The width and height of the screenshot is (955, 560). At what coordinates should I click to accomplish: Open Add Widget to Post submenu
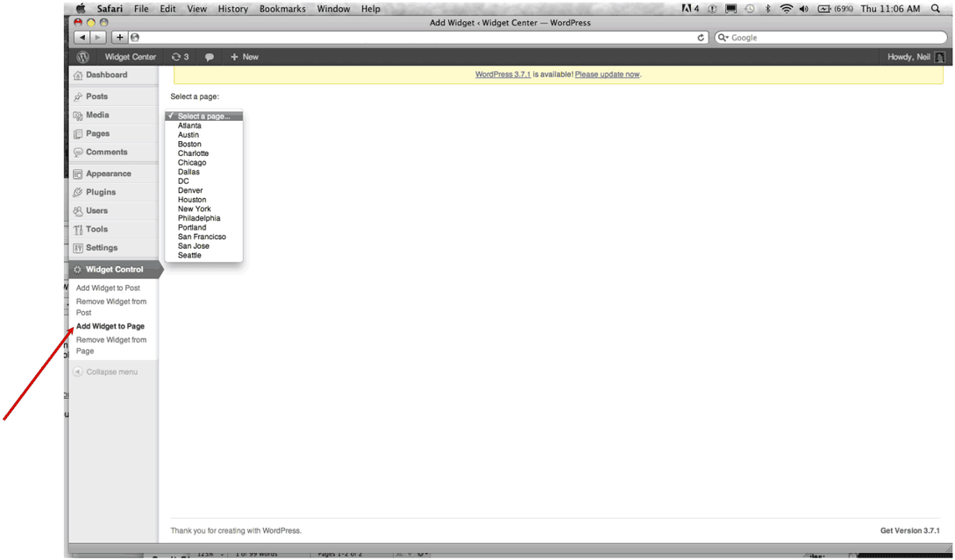coord(108,288)
